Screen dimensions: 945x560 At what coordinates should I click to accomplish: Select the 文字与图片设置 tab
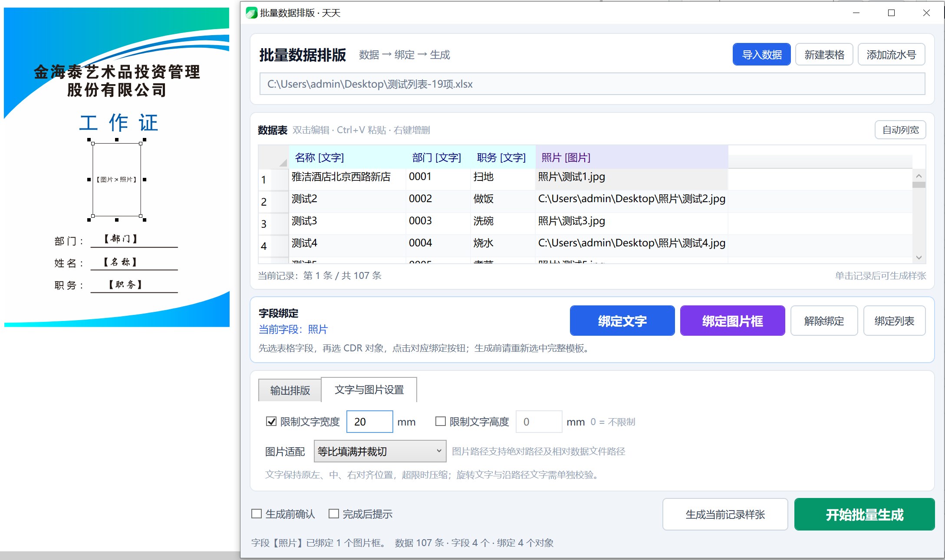369,390
